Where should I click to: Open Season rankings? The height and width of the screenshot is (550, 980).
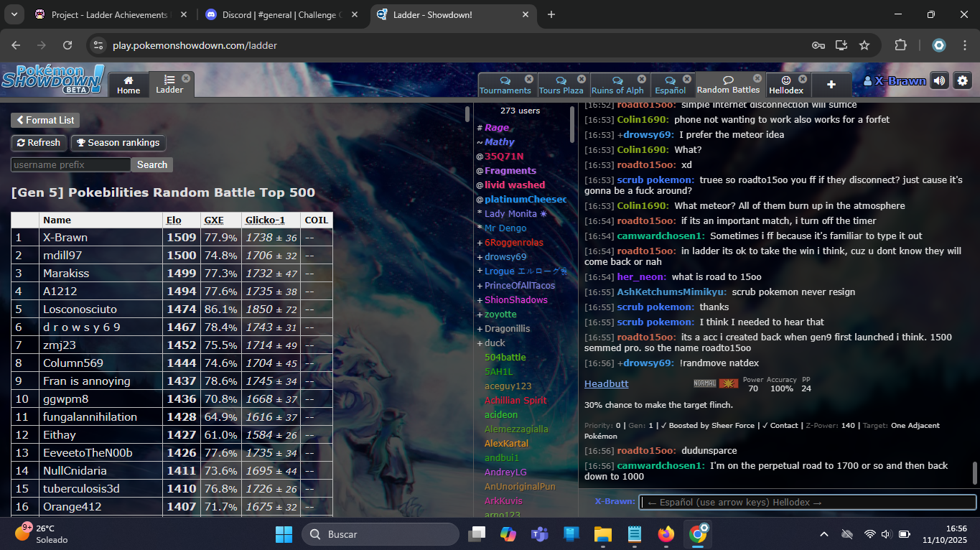118,143
